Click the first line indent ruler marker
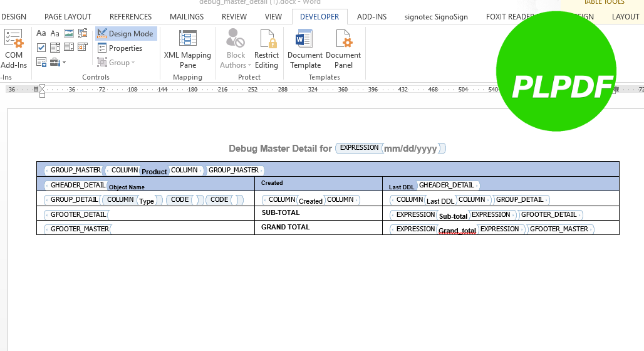Screen dimensions: 644x351 click(x=43, y=87)
